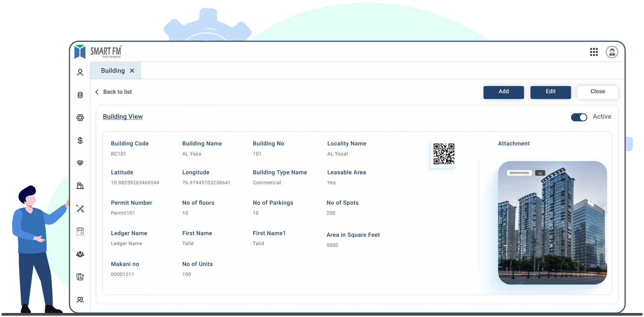Select the dollar sign finance icon
644x317 pixels.
coord(80,140)
